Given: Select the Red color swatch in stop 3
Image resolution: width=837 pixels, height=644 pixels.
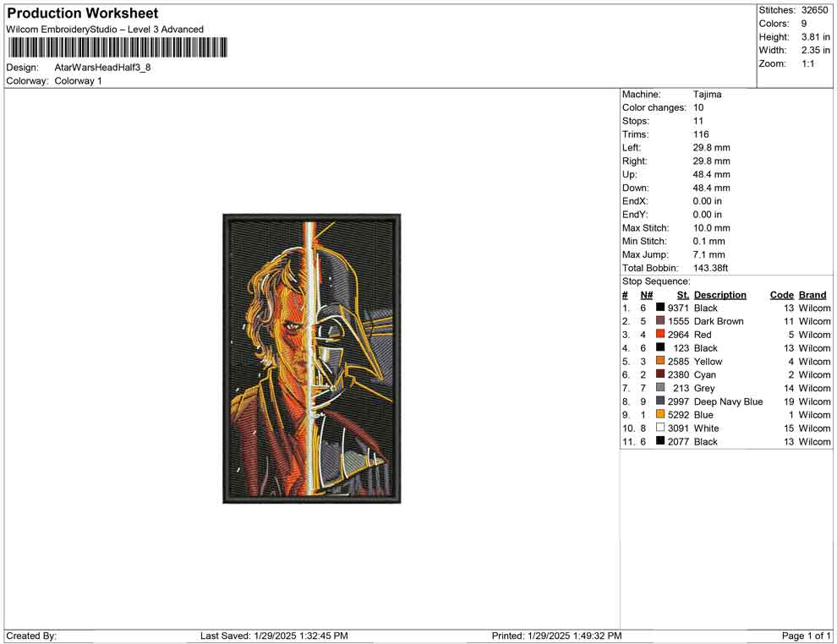Looking at the screenshot, I should point(660,334).
